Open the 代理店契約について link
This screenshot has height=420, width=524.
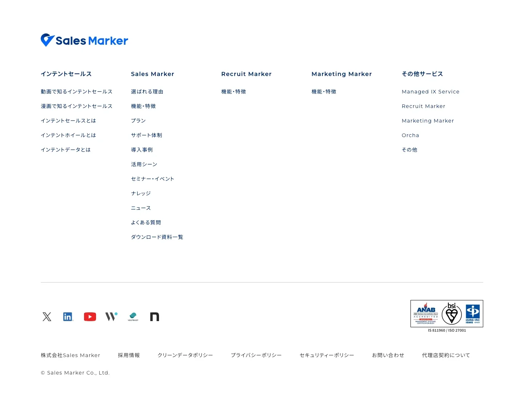click(446, 355)
